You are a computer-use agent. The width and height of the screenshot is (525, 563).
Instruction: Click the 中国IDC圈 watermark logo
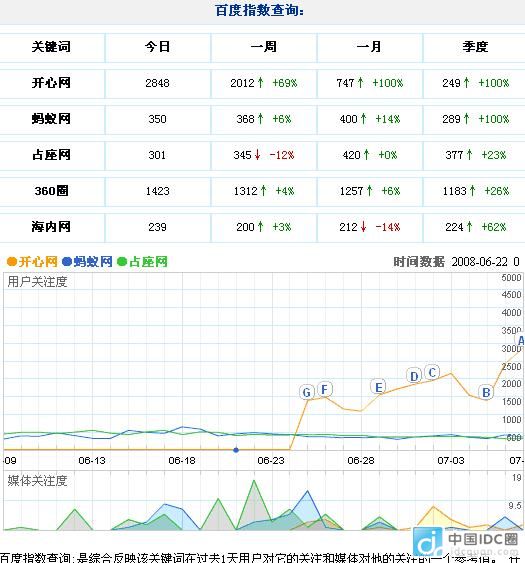tap(466, 541)
